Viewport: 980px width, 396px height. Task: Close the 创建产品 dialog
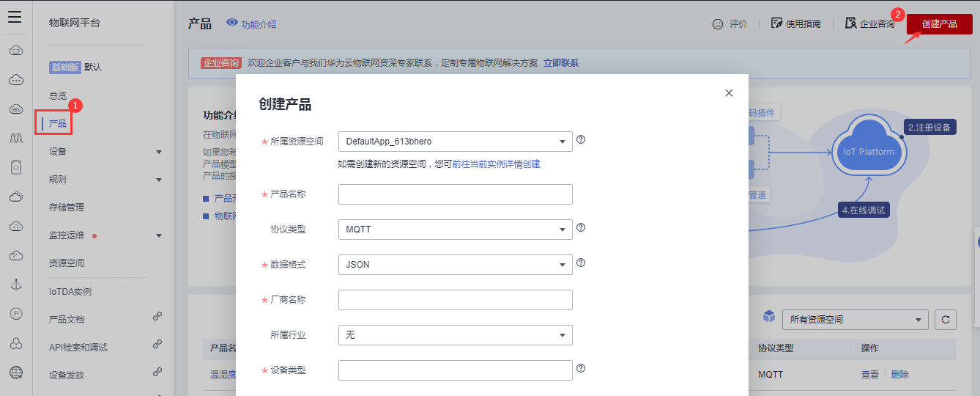pos(729,93)
